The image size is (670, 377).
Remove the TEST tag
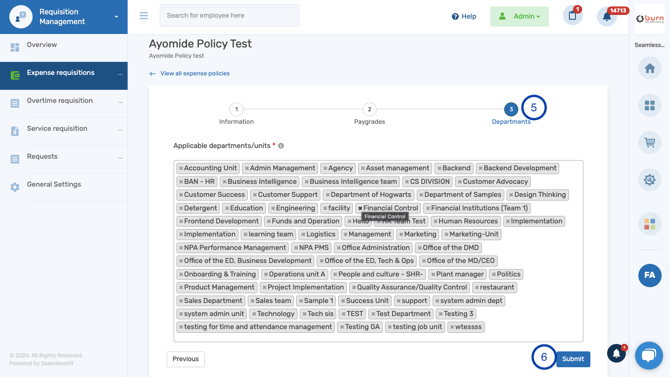(x=343, y=314)
